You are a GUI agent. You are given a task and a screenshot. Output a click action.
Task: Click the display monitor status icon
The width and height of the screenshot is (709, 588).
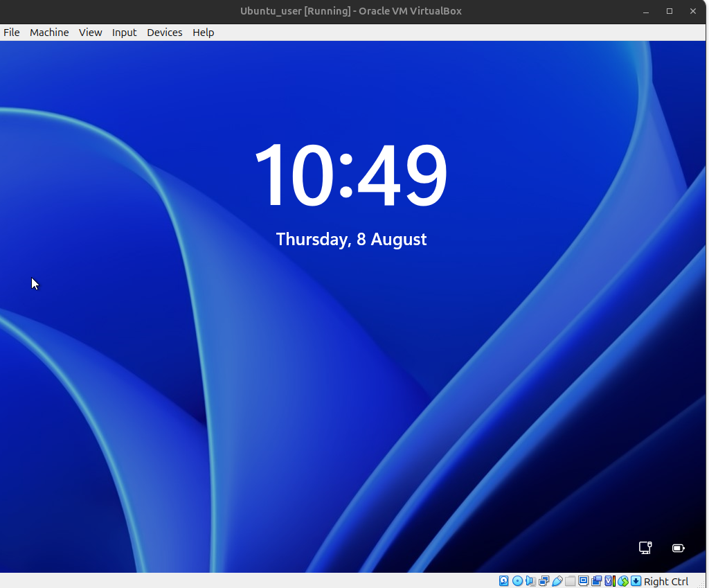click(583, 581)
